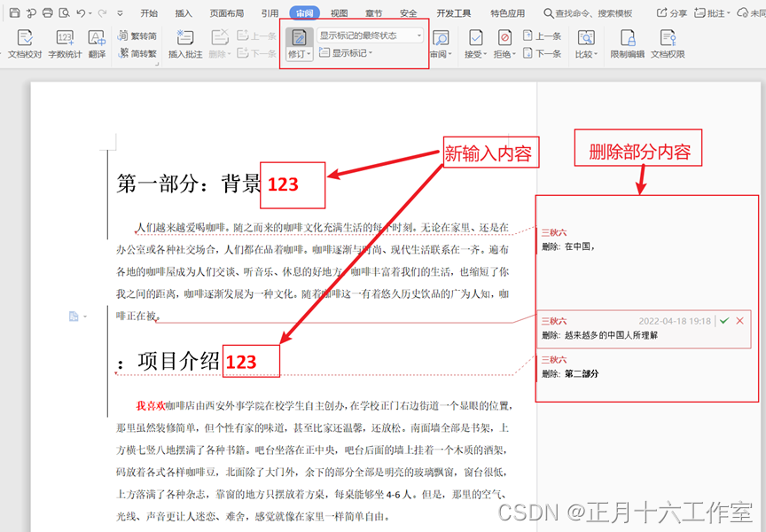Accept the 越来越多的中国人所理解 deletion with green check
This screenshot has height=532, width=766.
point(724,320)
